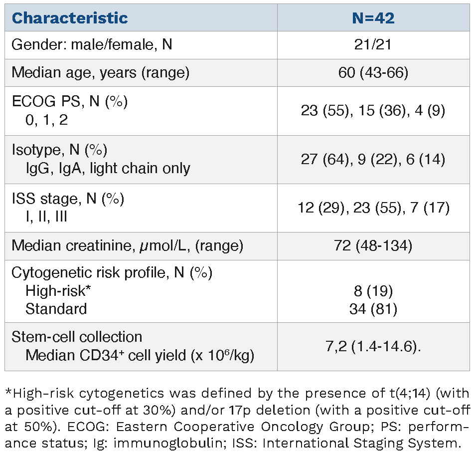Select the Median CD34+ cell yield label

coord(140,355)
